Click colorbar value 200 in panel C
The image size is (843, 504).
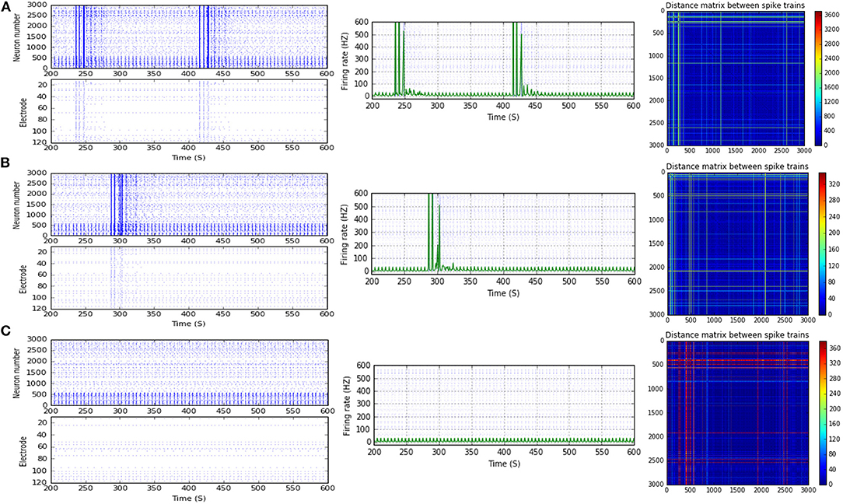coord(835,409)
